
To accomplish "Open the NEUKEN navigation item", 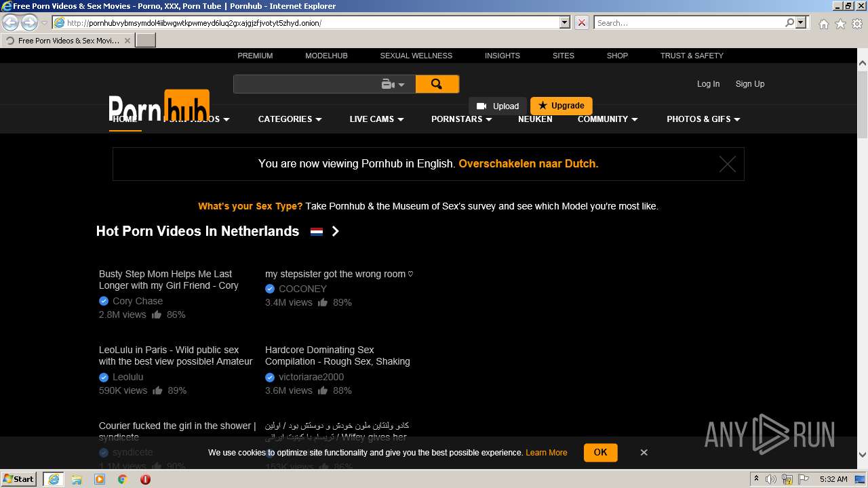I will (x=535, y=119).
